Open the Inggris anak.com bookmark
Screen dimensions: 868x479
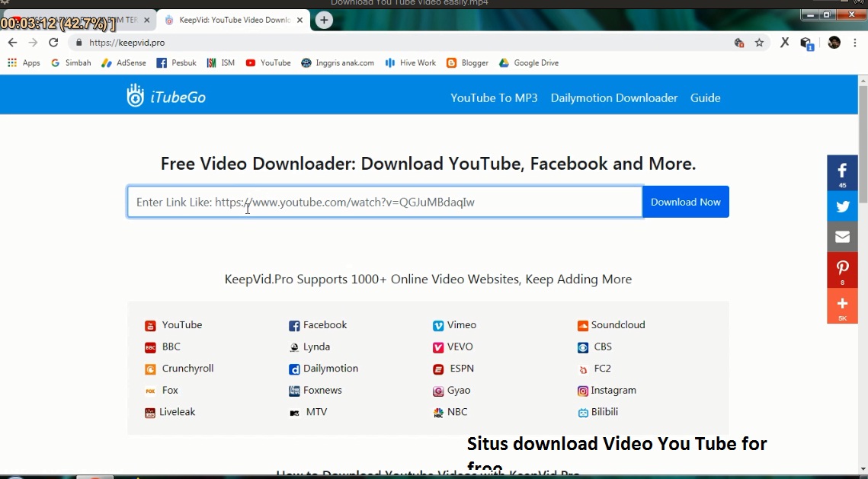338,63
